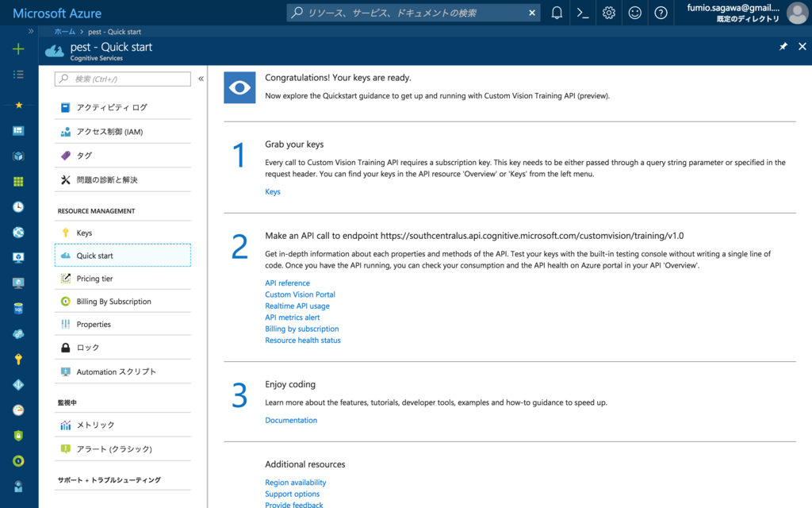Open the dashboard icon in left sidebar
The height and width of the screenshot is (508, 812).
point(19,131)
